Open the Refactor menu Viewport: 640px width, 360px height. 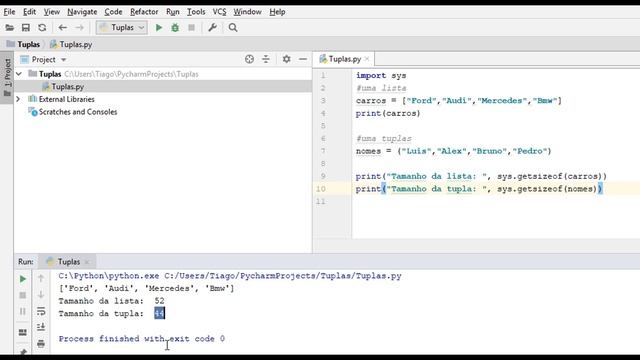tap(144, 12)
